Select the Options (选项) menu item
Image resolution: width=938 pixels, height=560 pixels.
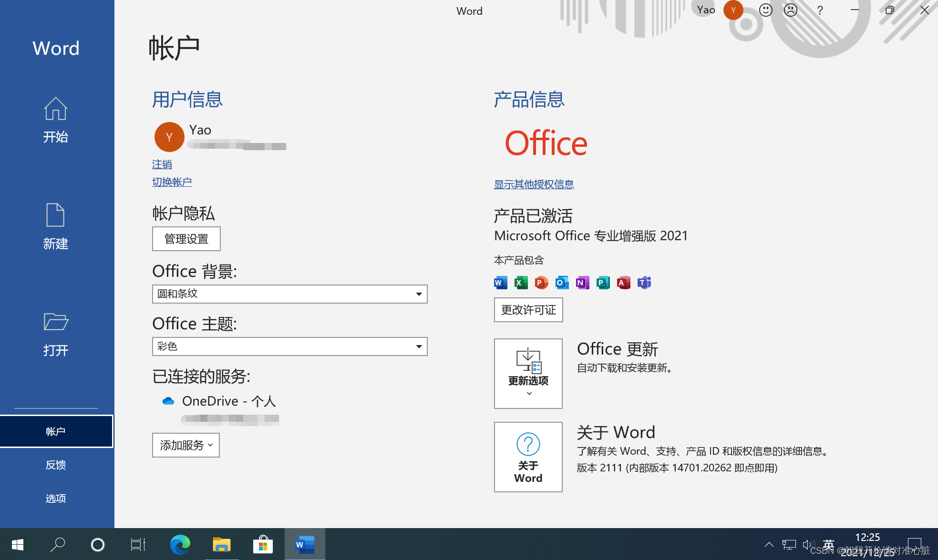55,498
